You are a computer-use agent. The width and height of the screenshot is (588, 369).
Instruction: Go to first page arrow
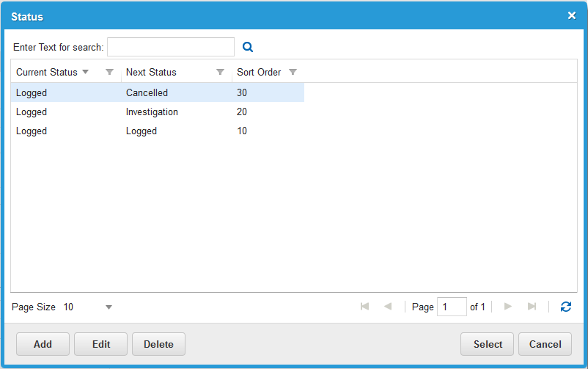pyautogui.click(x=364, y=307)
